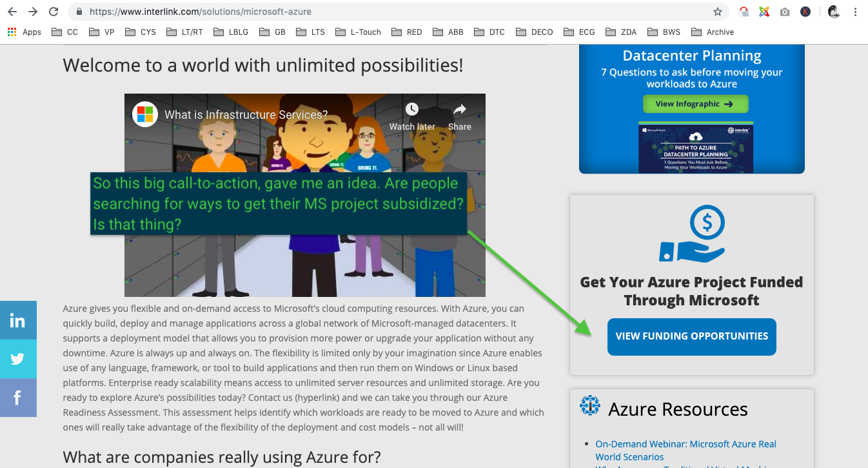The width and height of the screenshot is (868, 468).
Task: Reload the page with the refresh icon
Action: point(54,12)
